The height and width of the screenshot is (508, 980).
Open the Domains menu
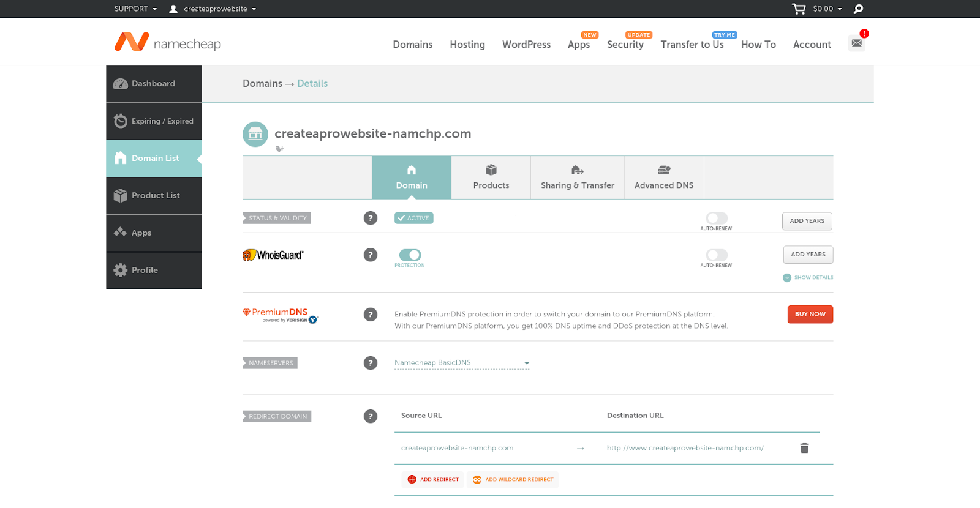tap(413, 45)
